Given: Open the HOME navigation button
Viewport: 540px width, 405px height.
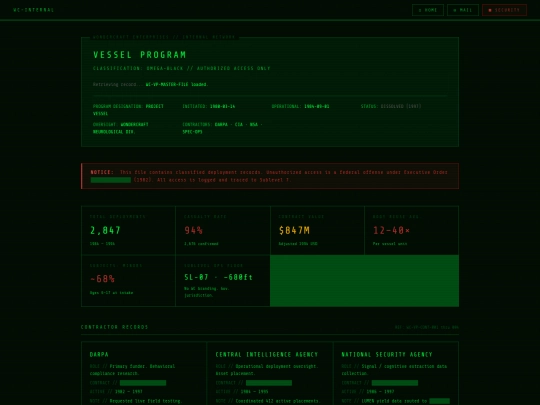Looking at the screenshot, I should pos(428,10).
